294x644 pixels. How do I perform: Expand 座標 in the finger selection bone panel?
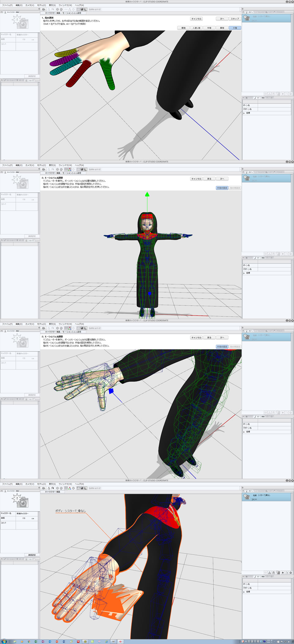tap(244, 113)
